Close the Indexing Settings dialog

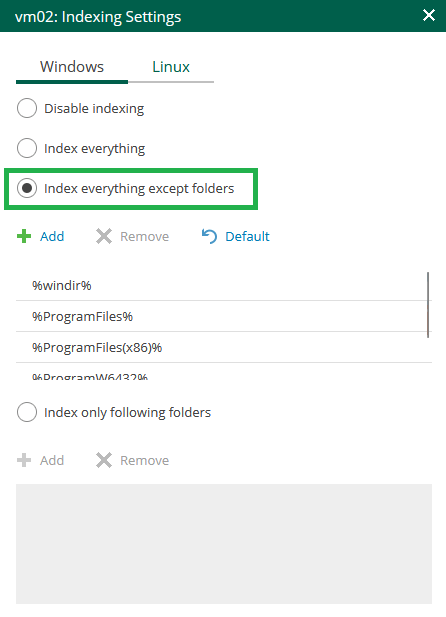(429, 15)
